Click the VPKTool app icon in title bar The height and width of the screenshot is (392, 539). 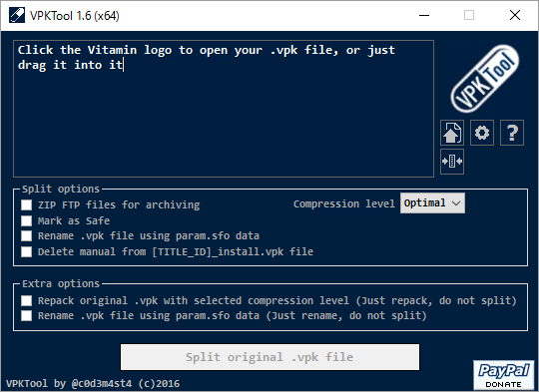pyautogui.click(x=17, y=15)
